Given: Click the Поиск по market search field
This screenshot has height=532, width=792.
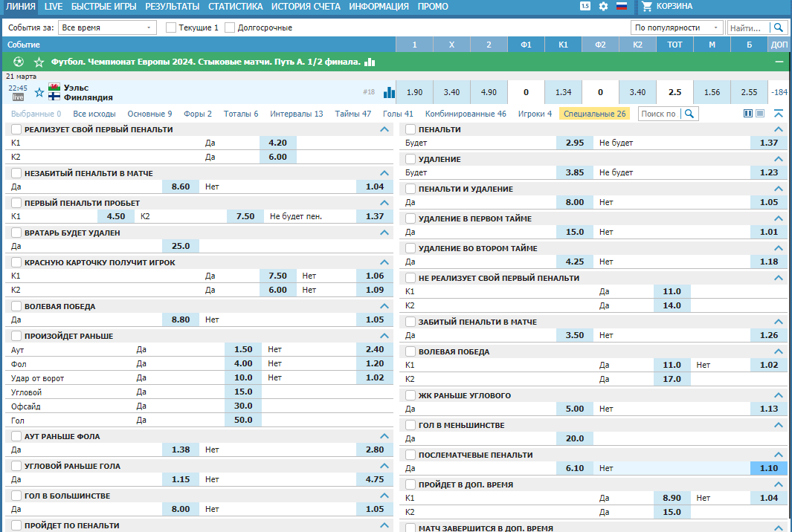Looking at the screenshot, I should [659, 114].
